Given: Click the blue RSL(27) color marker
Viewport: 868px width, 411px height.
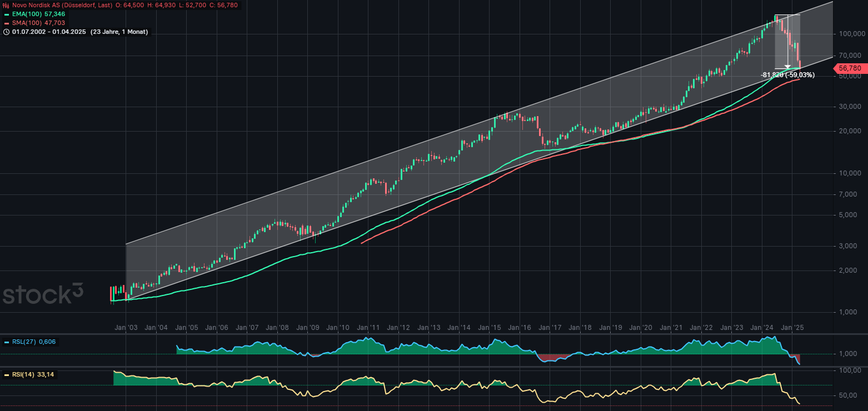Looking at the screenshot, I should pyautogui.click(x=6, y=342).
